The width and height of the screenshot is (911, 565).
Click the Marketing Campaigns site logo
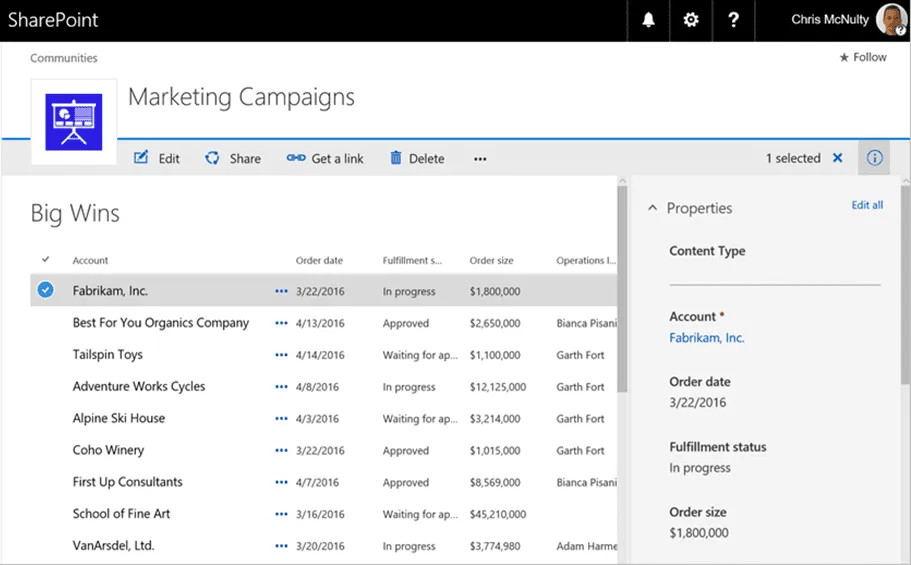click(73, 121)
